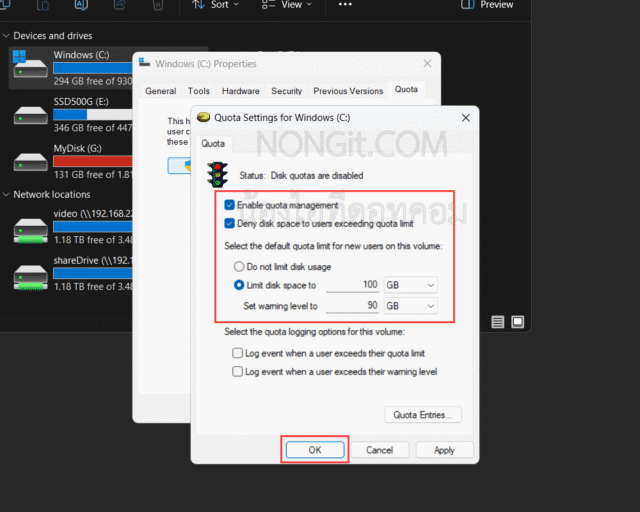Toggle the Preview pane button
This screenshot has height=512, width=640.
(487, 5)
